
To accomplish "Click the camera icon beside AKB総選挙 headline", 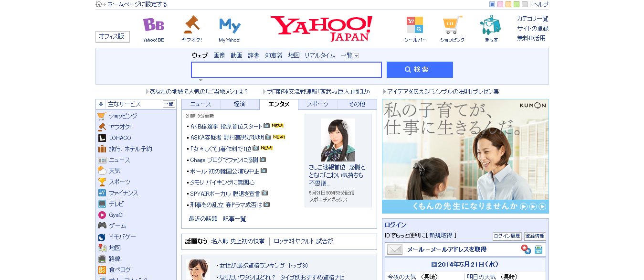I will (267, 126).
